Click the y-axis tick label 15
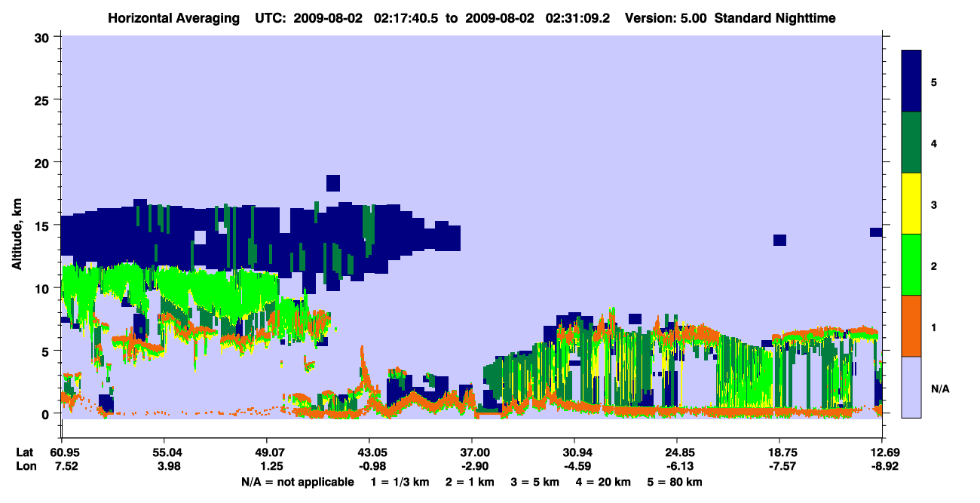980x503 pixels. click(44, 225)
